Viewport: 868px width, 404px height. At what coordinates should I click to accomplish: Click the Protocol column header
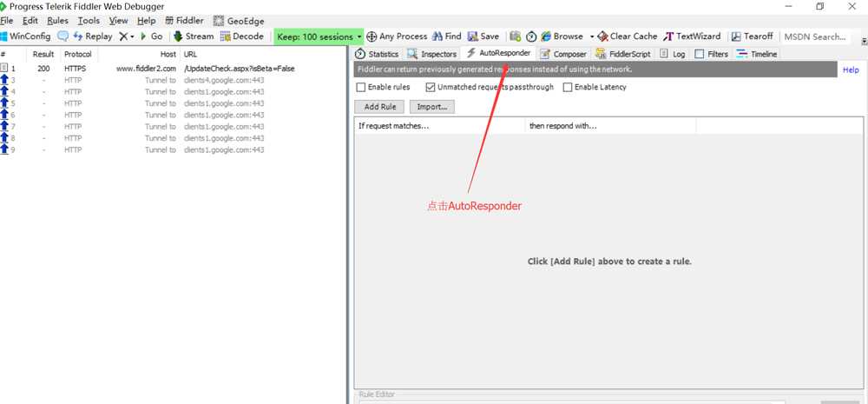click(x=78, y=55)
